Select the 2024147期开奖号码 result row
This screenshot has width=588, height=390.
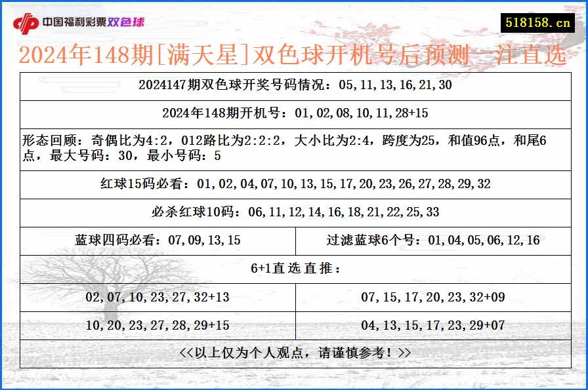[294, 84]
